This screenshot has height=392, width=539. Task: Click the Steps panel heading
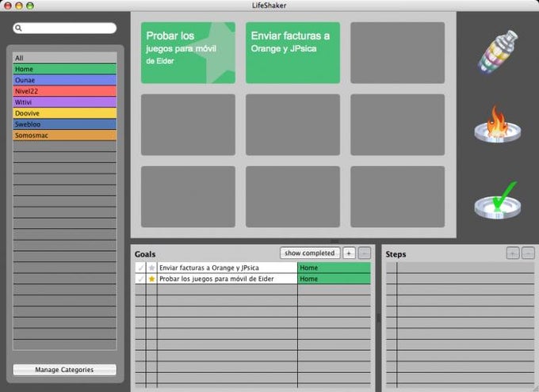pos(396,254)
